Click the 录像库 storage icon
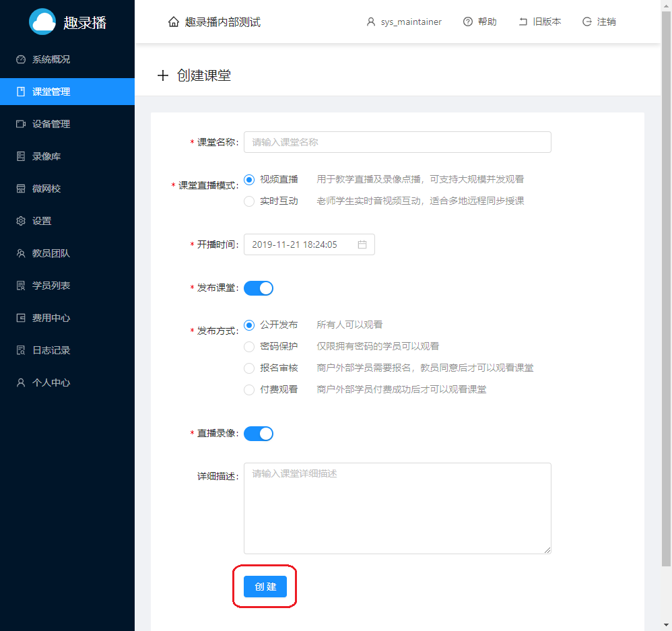Screen dimensions: 672x631 [x=21, y=156]
